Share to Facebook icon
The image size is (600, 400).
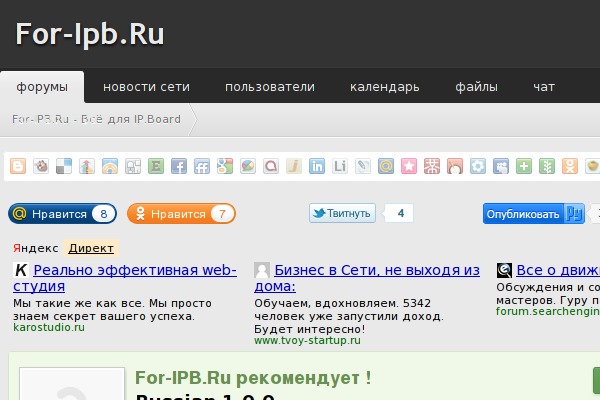(x=179, y=167)
